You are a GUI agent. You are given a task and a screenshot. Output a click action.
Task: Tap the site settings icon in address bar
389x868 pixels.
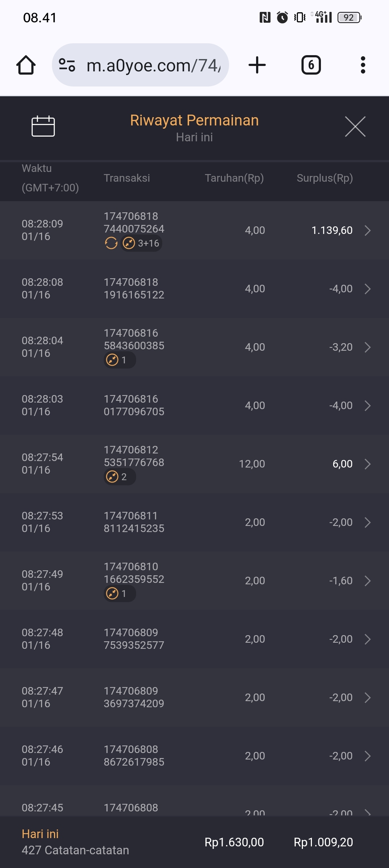[x=67, y=65]
